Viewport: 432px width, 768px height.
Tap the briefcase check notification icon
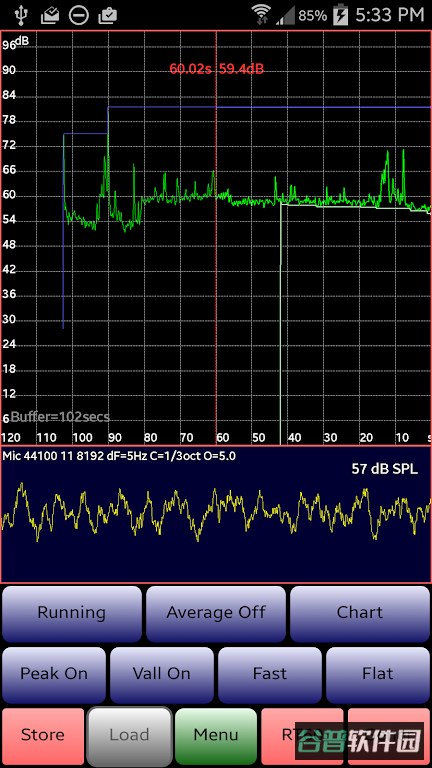coord(108,15)
